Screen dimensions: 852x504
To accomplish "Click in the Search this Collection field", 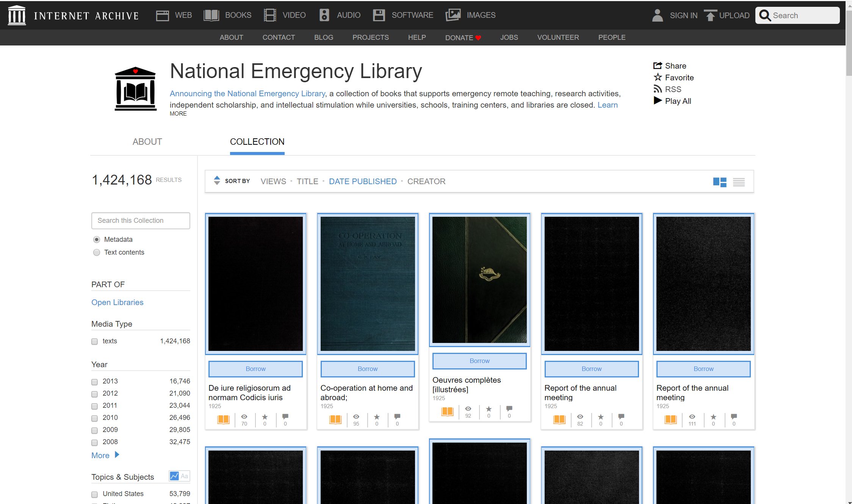I will (140, 220).
